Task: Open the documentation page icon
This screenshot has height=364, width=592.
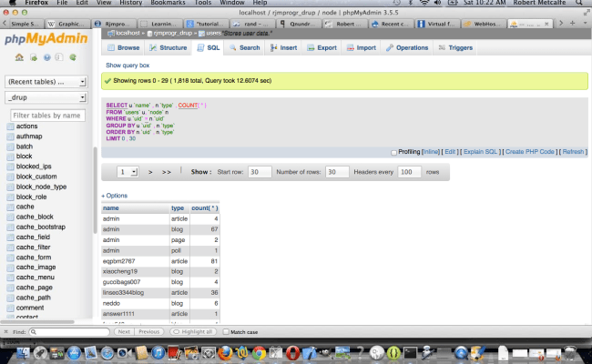Action: [x=59, y=57]
